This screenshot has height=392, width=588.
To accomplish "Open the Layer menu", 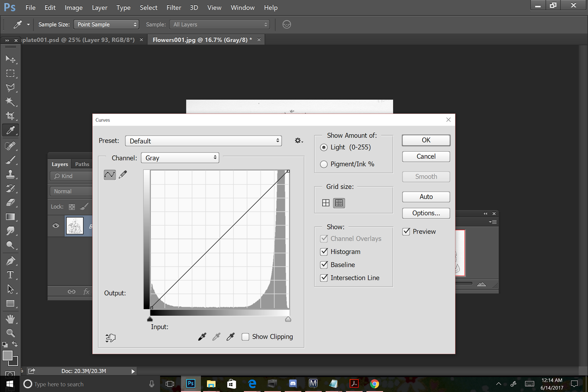I will point(100,8).
